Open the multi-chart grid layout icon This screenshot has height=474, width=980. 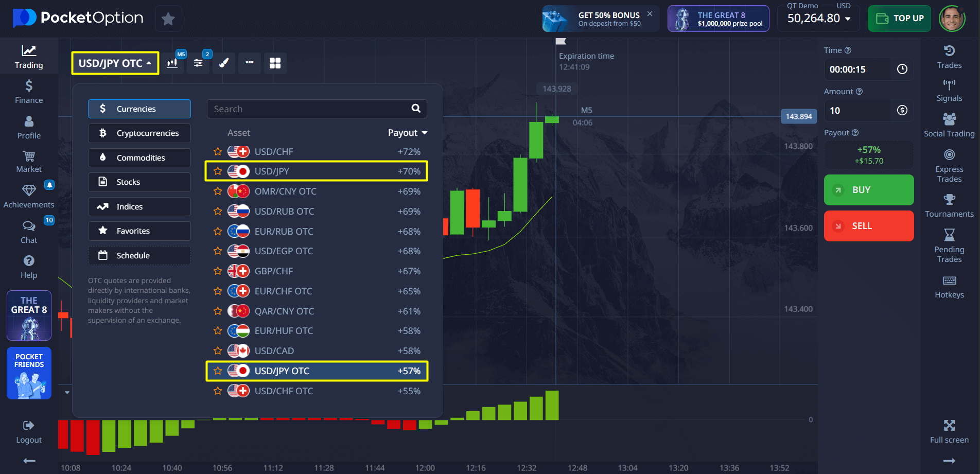click(275, 63)
